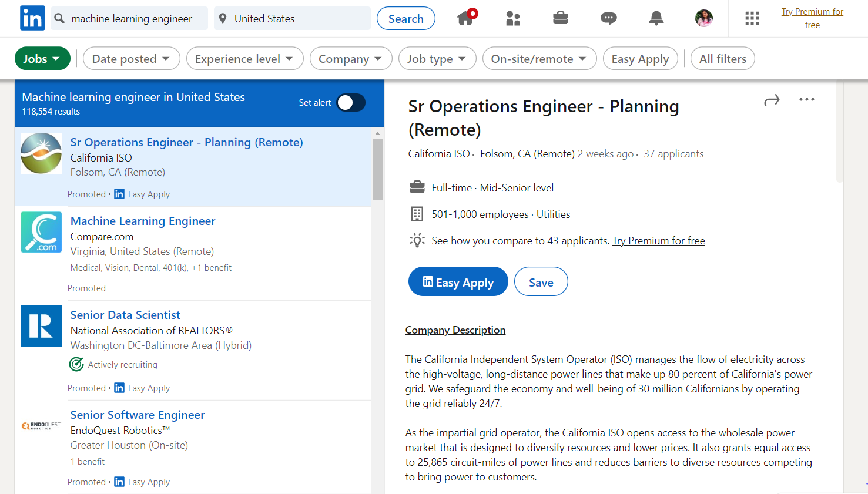
Task: Click the location pin icon
Action: [x=223, y=19]
